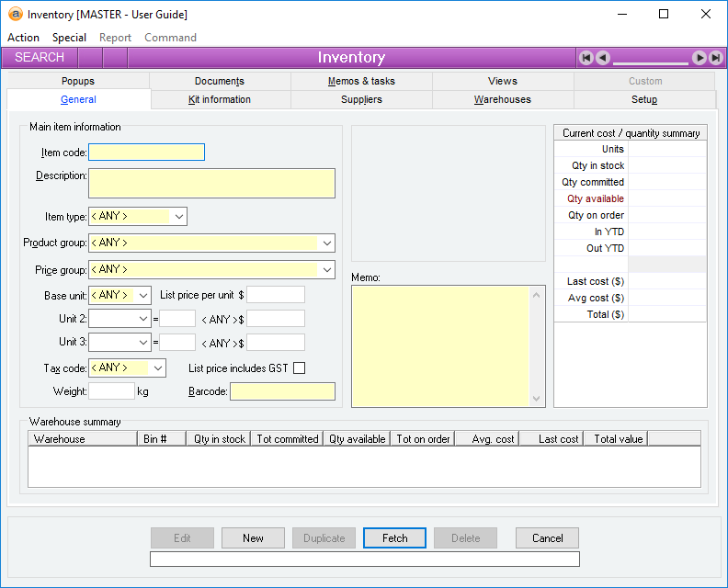728x588 pixels.
Task: Expand the Base unit dropdown
Action: [x=143, y=296]
